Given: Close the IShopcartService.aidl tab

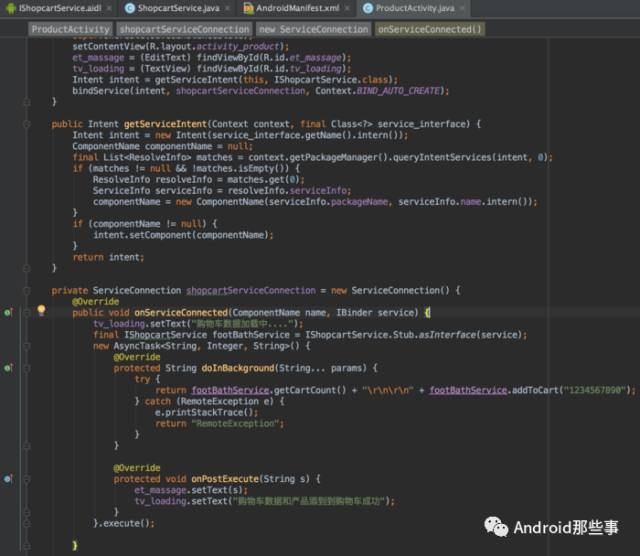Looking at the screenshot, I should 109,8.
